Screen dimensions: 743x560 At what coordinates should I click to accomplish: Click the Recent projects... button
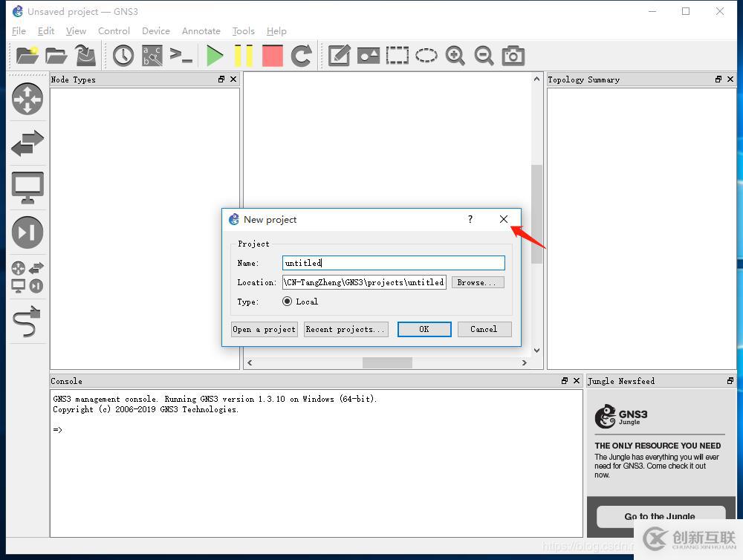coord(346,329)
